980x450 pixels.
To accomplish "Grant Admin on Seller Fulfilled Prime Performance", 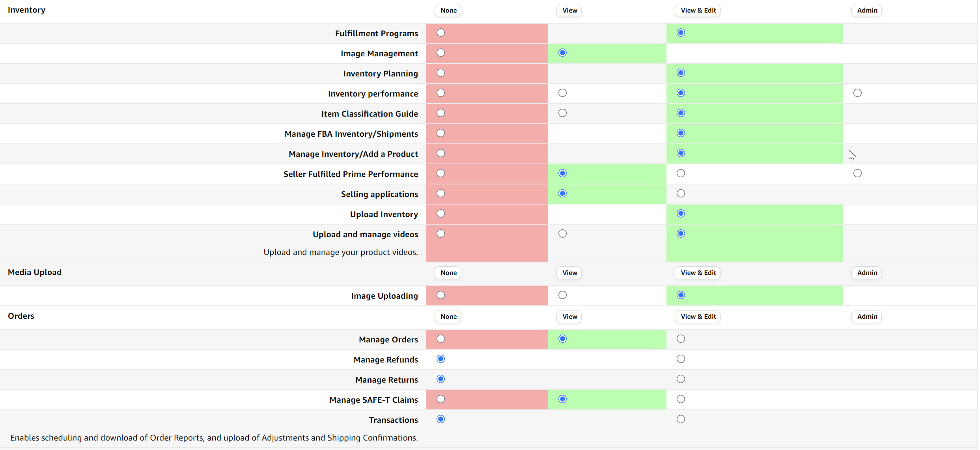I will click(x=857, y=173).
